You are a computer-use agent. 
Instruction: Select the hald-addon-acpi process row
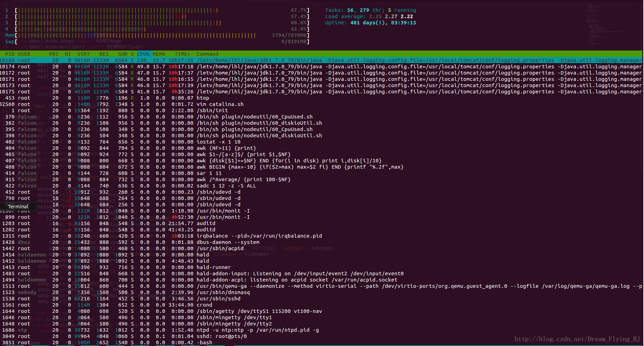coord(321,280)
